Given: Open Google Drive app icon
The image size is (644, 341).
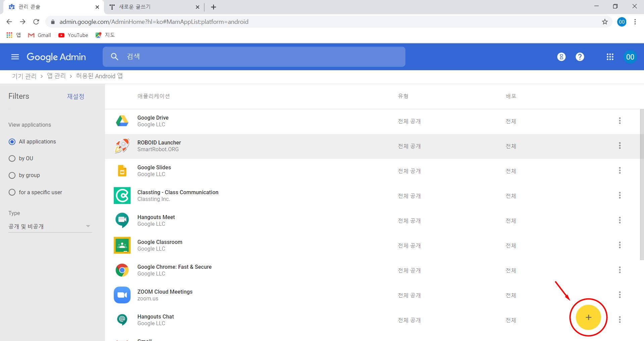Looking at the screenshot, I should click(122, 121).
